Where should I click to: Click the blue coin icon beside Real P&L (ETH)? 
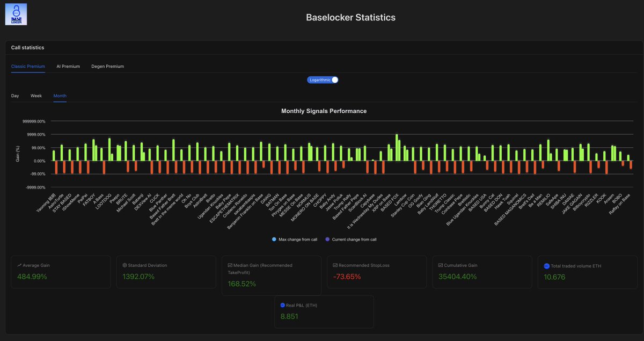pyautogui.click(x=283, y=305)
